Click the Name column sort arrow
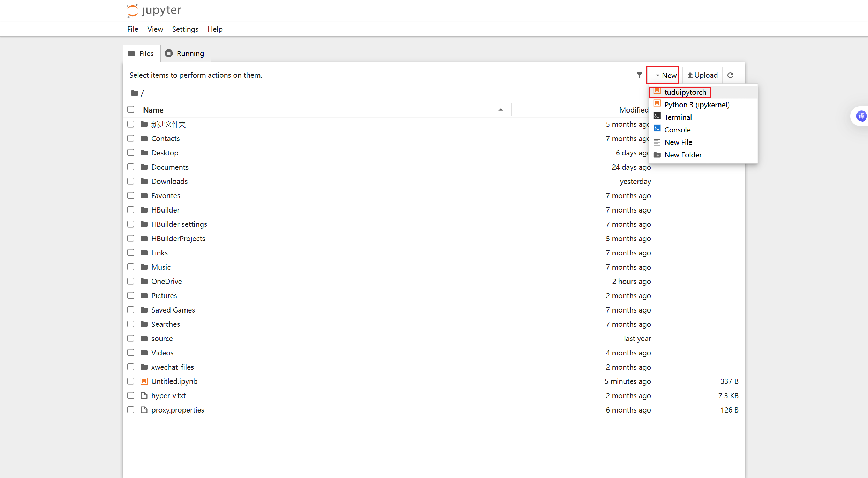 (501, 110)
